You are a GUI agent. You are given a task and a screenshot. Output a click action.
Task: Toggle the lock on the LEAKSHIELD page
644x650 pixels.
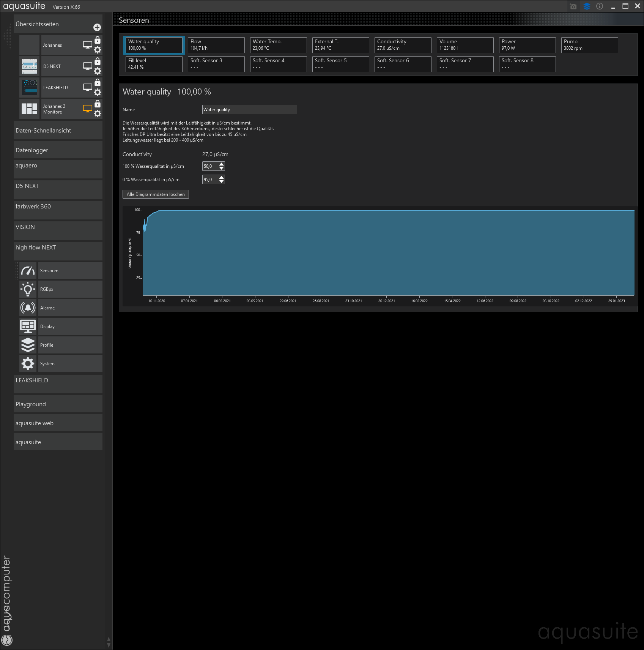coord(98,83)
